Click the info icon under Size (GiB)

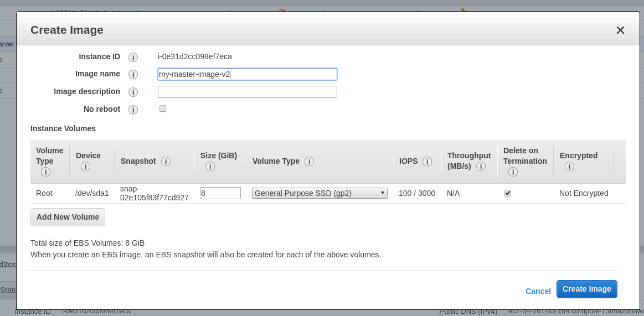tap(210, 167)
